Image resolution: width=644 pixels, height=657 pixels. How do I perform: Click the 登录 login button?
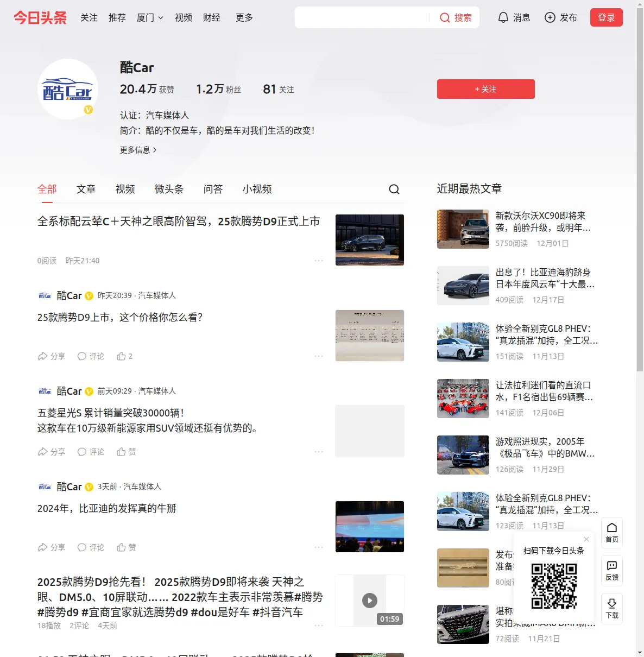(607, 17)
